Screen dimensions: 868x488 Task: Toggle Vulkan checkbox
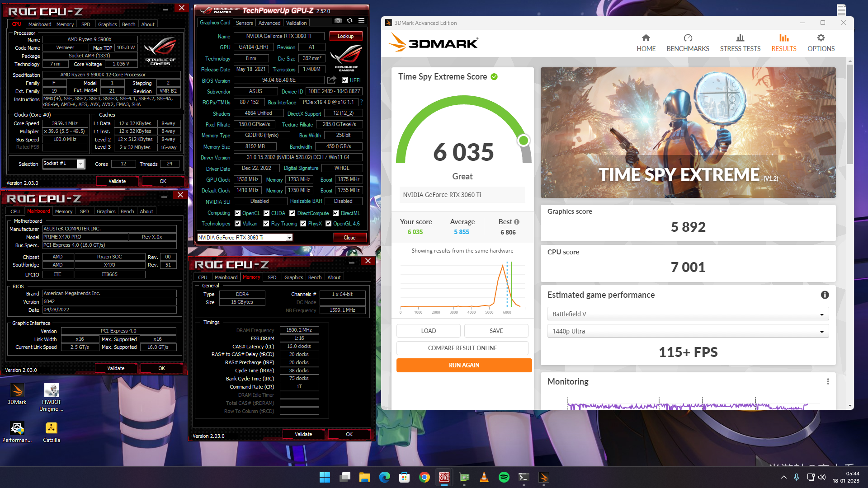[237, 224]
